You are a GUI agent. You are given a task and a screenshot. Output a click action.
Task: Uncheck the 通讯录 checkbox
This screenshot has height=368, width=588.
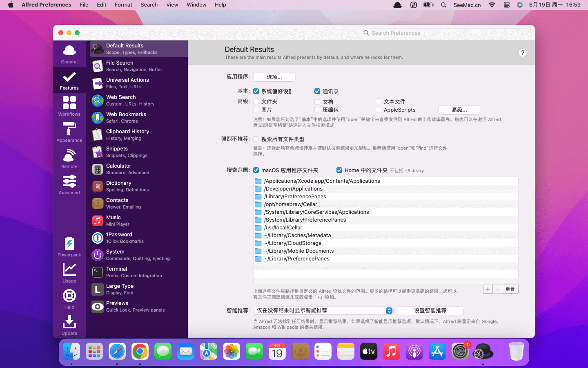317,91
